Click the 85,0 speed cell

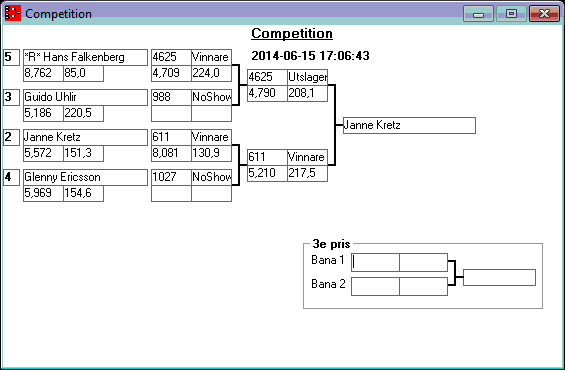84,73
